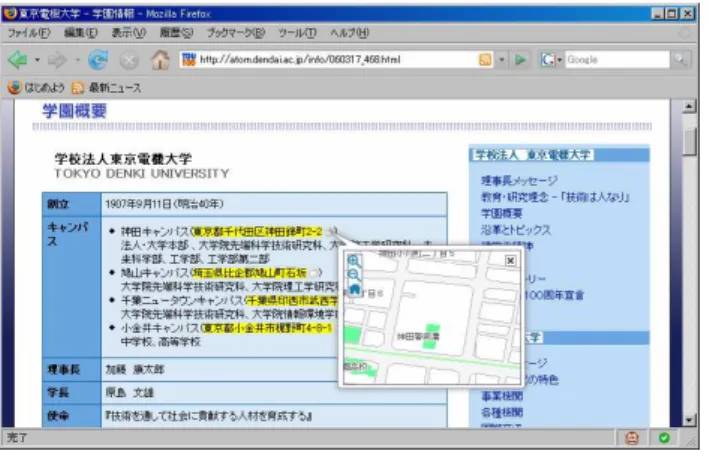
Task: Click the green status bar icon
Action: (664, 438)
